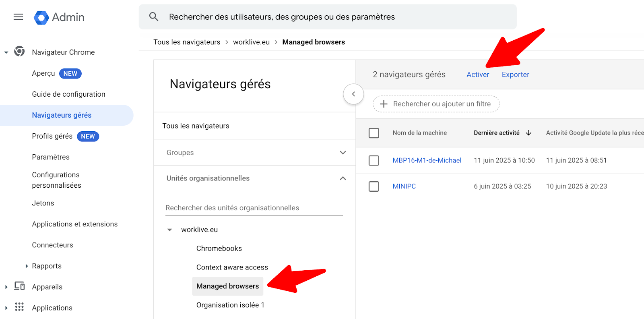Toggle sort arrow beside Dernière activité

(529, 133)
